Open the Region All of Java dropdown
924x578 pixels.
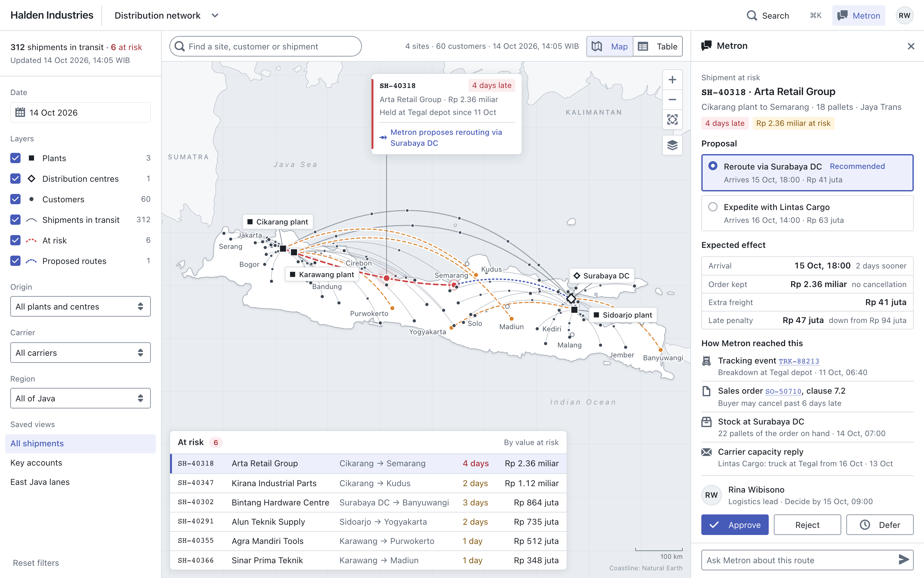tap(81, 398)
